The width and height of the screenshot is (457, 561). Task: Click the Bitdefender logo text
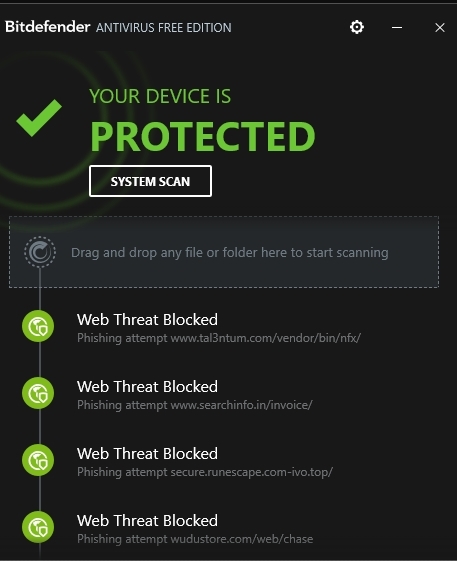tap(47, 27)
